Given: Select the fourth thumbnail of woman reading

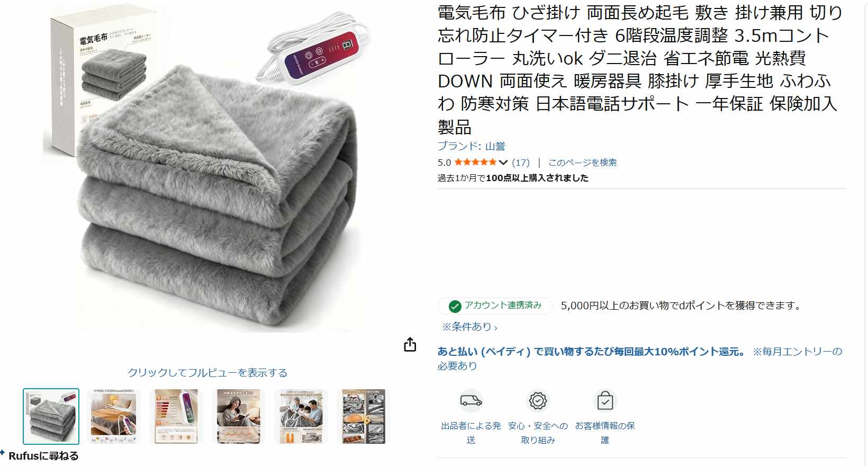Looking at the screenshot, I should click(x=238, y=416).
